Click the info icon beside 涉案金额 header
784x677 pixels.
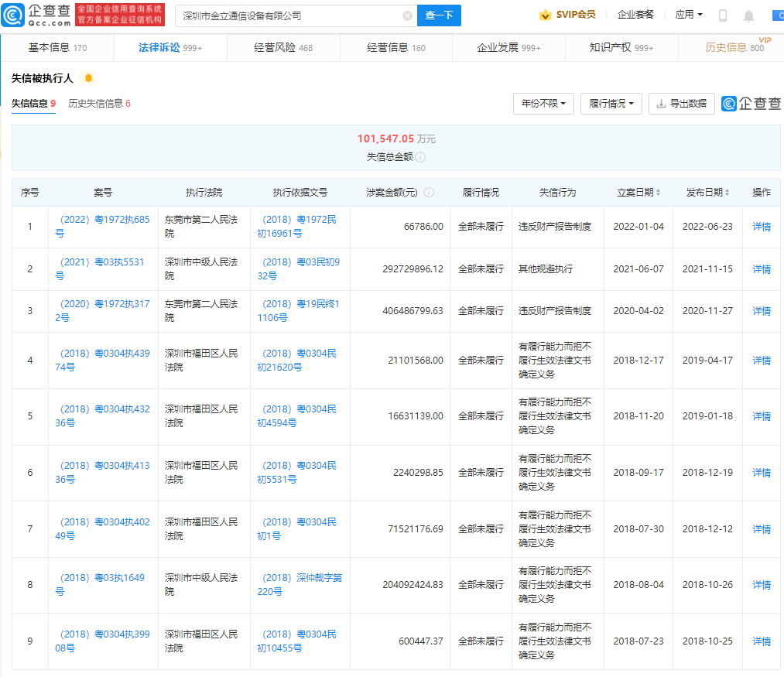pyautogui.click(x=429, y=192)
